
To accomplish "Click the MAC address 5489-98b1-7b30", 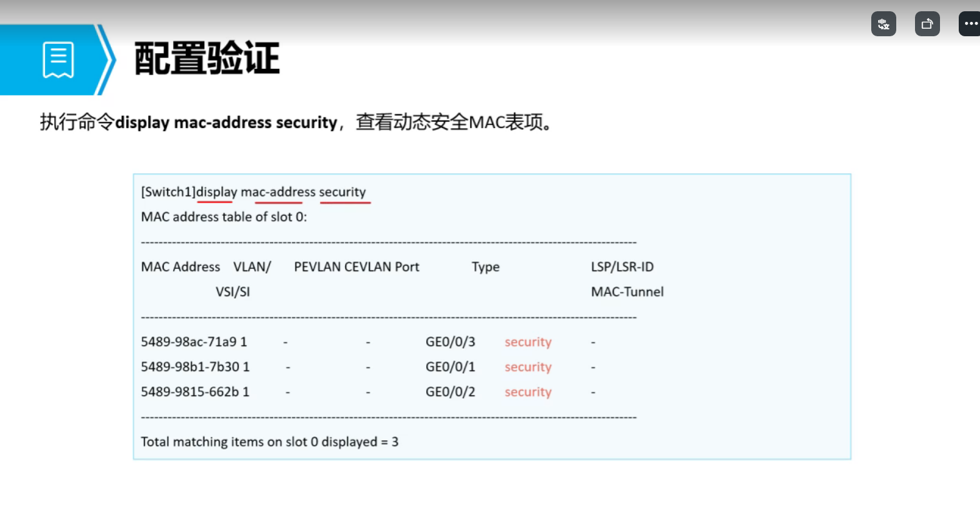I will (190, 367).
